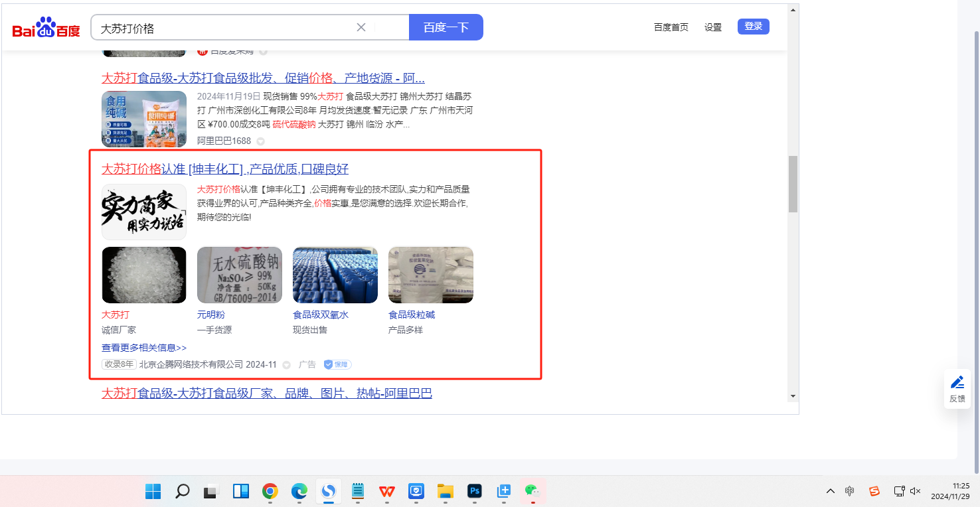Click the page scrollbar thumb
The height and width of the screenshot is (507, 980).
(793, 184)
